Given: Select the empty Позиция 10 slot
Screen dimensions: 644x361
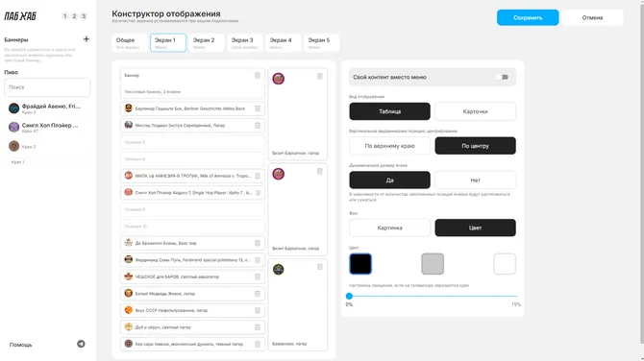Looking at the screenshot, I should point(192,227).
